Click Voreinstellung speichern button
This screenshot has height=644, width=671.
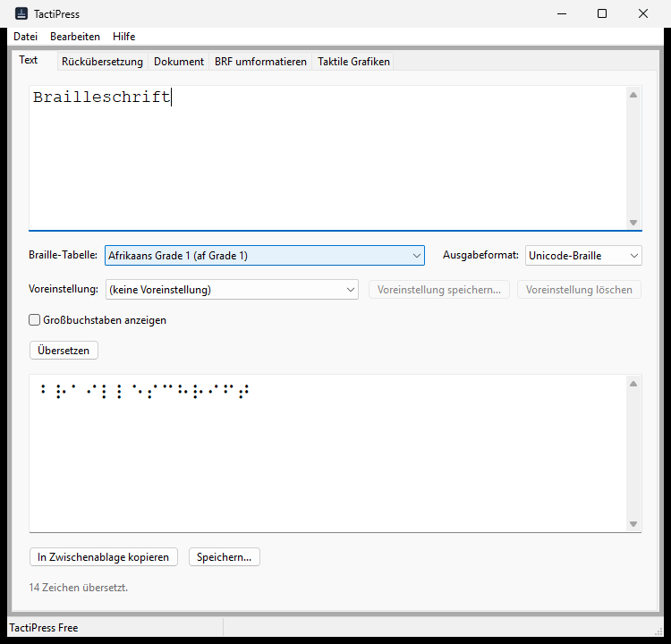[439, 290]
